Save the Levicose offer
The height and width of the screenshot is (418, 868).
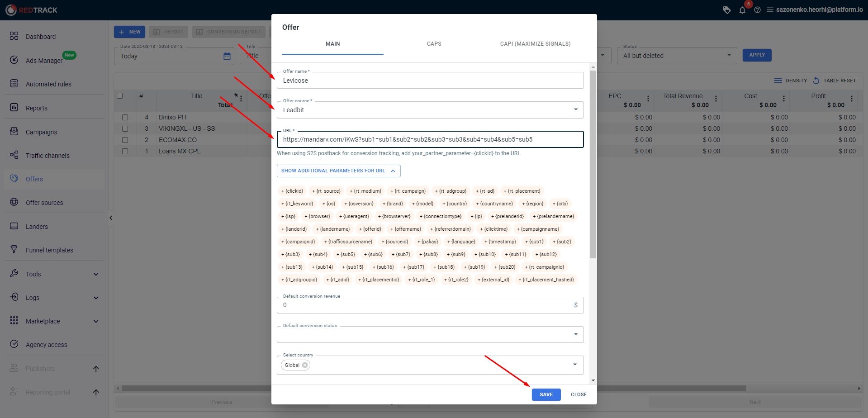click(x=546, y=394)
